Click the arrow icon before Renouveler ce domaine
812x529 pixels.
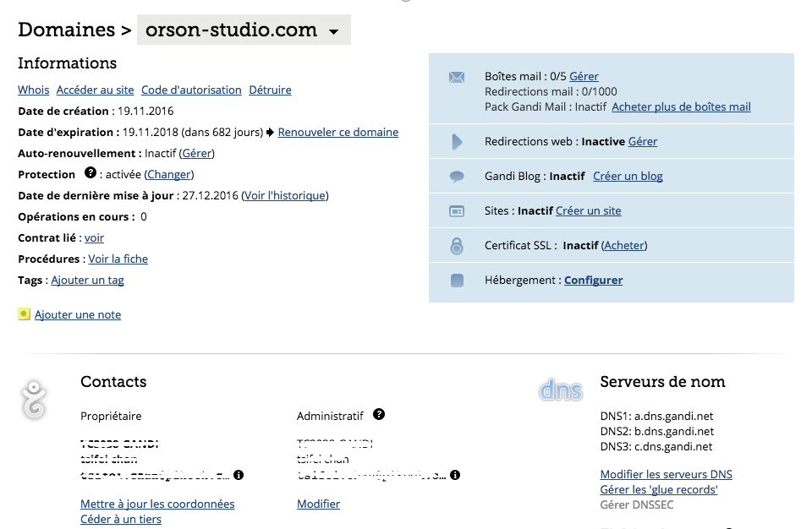click(271, 133)
